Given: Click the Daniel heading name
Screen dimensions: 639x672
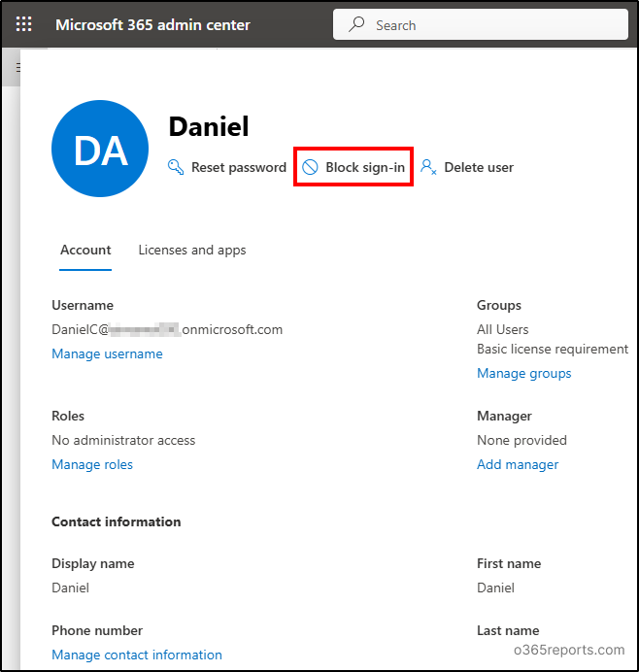Looking at the screenshot, I should pyautogui.click(x=209, y=127).
